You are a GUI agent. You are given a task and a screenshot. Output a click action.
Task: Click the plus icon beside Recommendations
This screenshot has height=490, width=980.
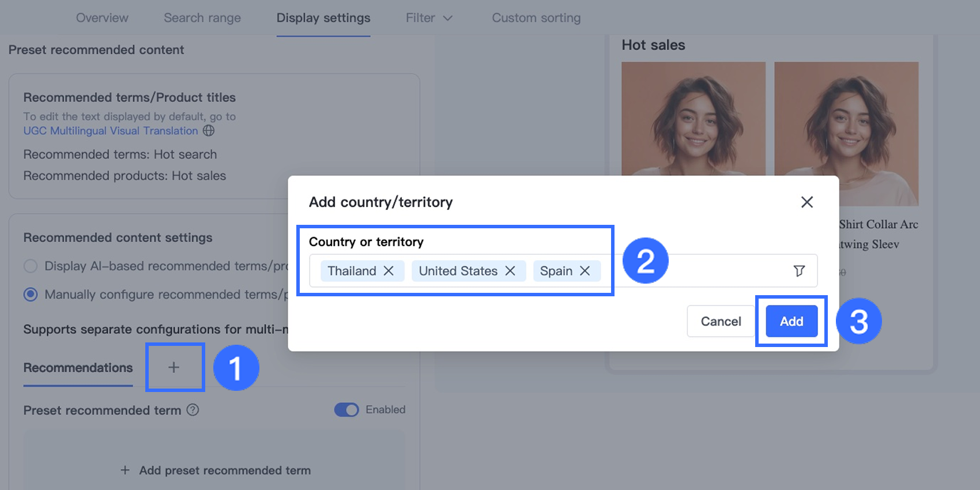[174, 367]
